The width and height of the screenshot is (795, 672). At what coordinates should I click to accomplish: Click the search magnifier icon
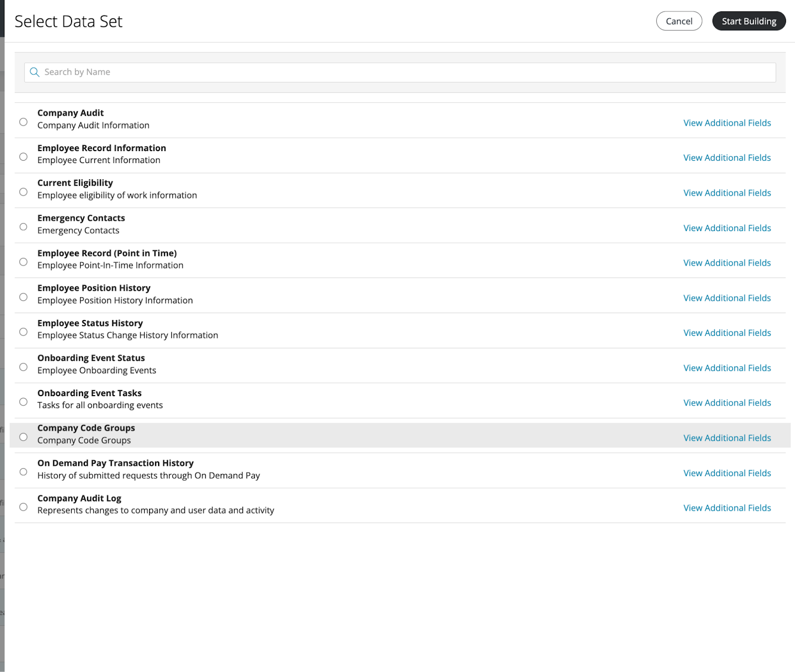(x=34, y=72)
